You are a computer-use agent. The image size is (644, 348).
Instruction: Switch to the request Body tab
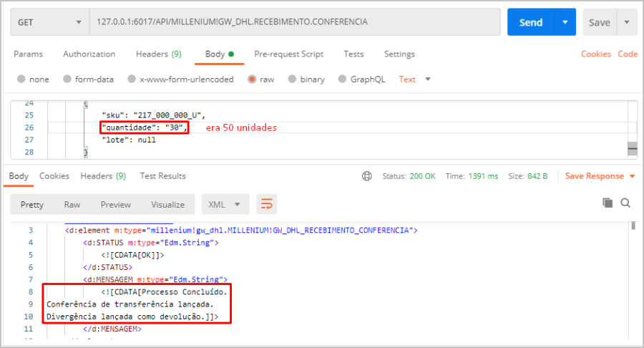220,54
